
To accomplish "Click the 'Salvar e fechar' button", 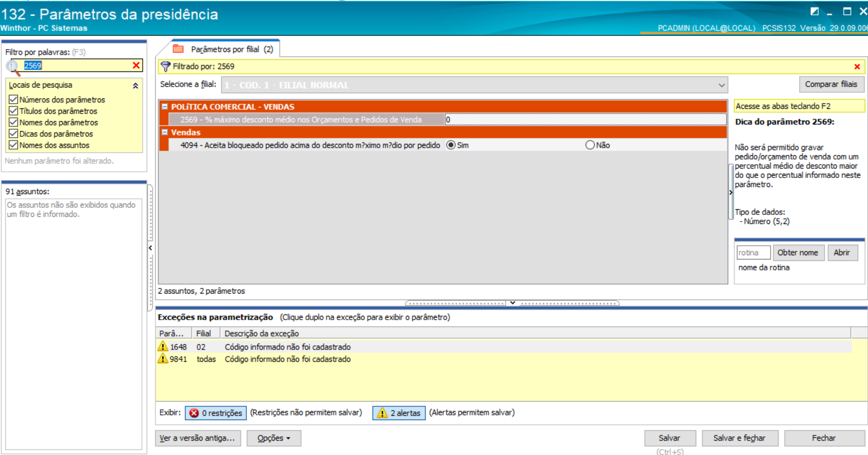I will click(740, 438).
